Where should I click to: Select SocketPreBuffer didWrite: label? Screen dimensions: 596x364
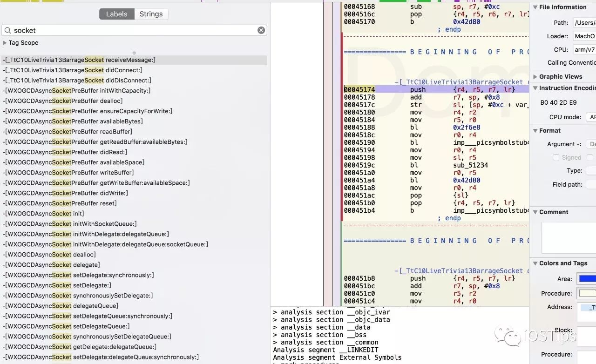click(134, 193)
